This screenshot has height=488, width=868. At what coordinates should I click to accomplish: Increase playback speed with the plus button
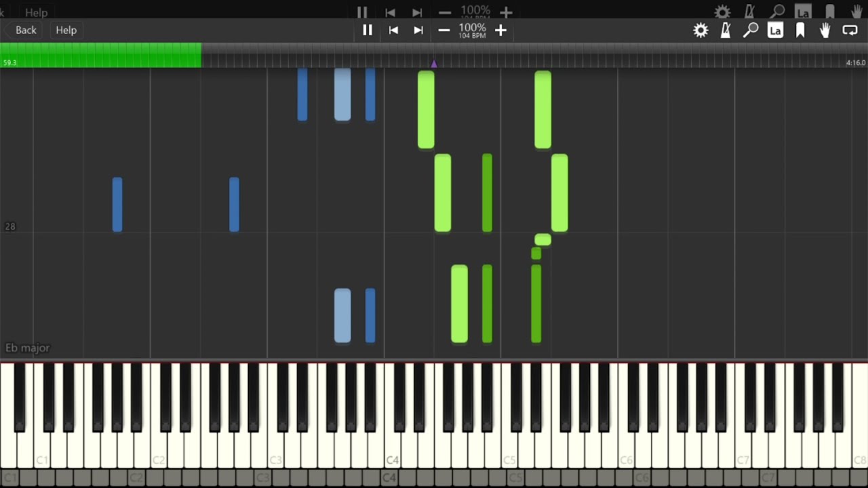(x=500, y=30)
